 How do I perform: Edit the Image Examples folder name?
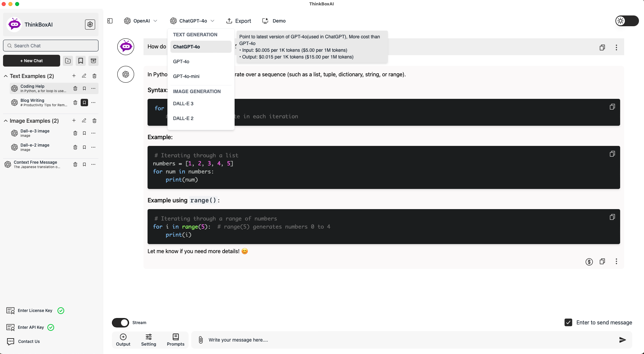point(84,121)
